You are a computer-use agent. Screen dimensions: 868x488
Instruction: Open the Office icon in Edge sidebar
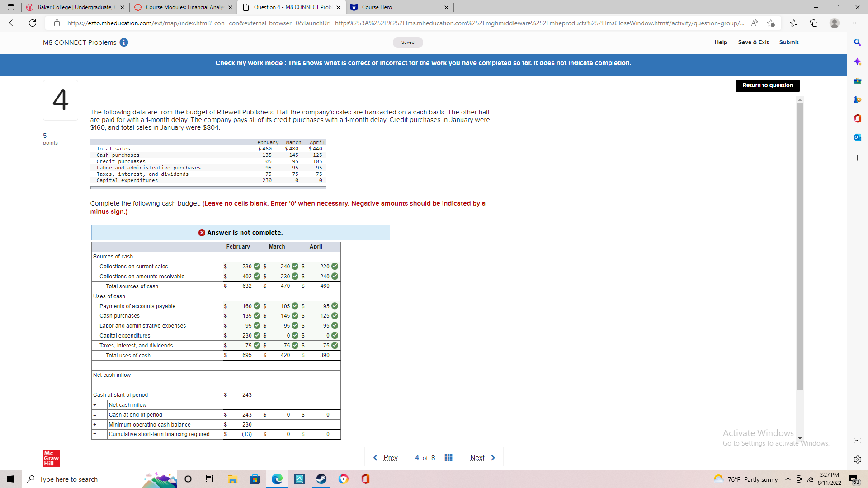(x=857, y=118)
